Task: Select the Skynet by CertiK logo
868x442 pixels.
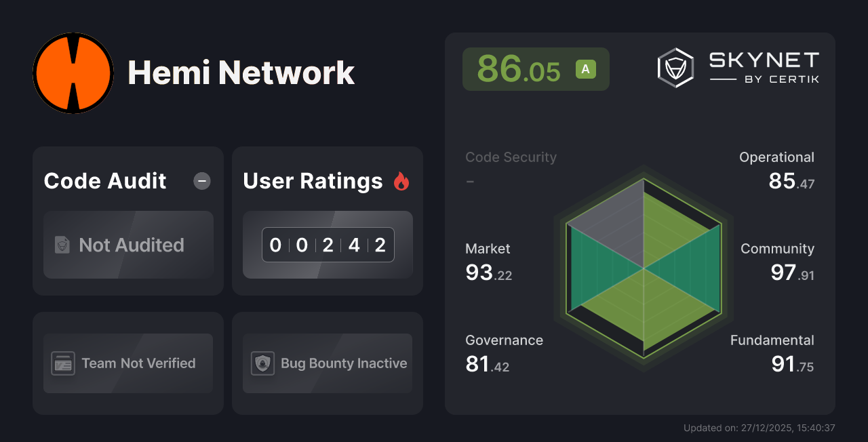Action: [x=739, y=66]
